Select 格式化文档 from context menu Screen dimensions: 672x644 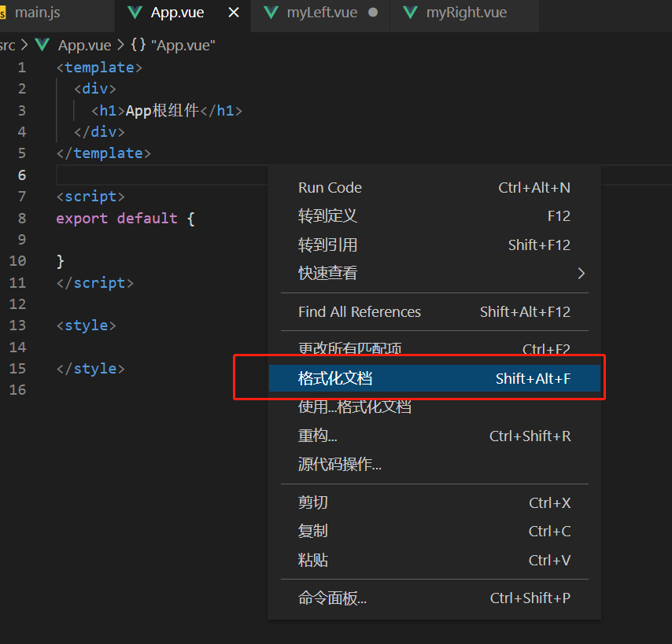click(434, 378)
